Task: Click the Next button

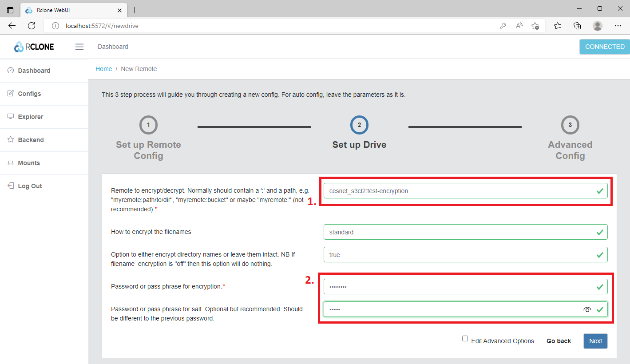Action: [x=595, y=341]
